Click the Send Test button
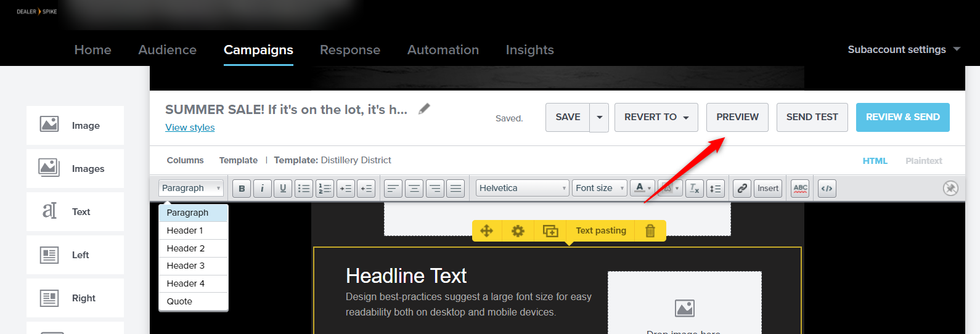 pyautogui.click(x=812, y=117)
